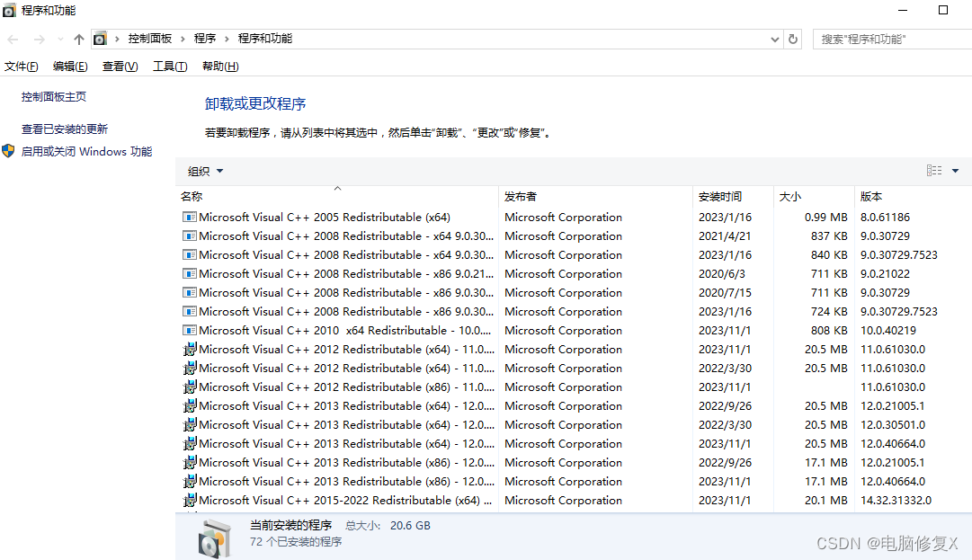
Task: Select Microsoft Visual C++ 2005 Redistributable (x64) name
Action: tap(325, 217)
